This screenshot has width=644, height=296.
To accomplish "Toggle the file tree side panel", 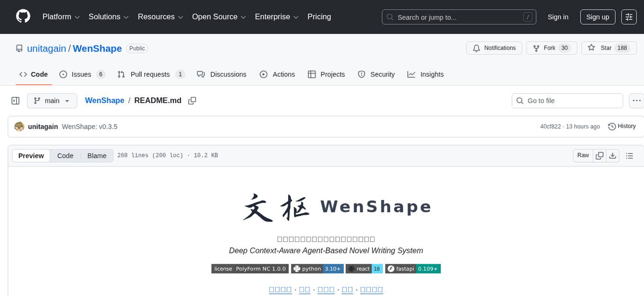I will click(x=15, y=100).
